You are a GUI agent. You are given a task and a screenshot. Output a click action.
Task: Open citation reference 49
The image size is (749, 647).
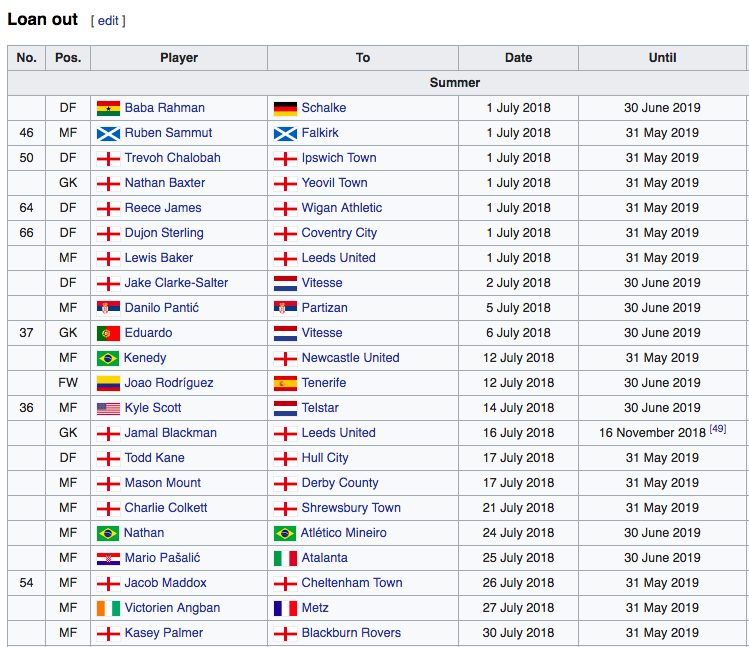pyautogui.click(x=717, y=429)
